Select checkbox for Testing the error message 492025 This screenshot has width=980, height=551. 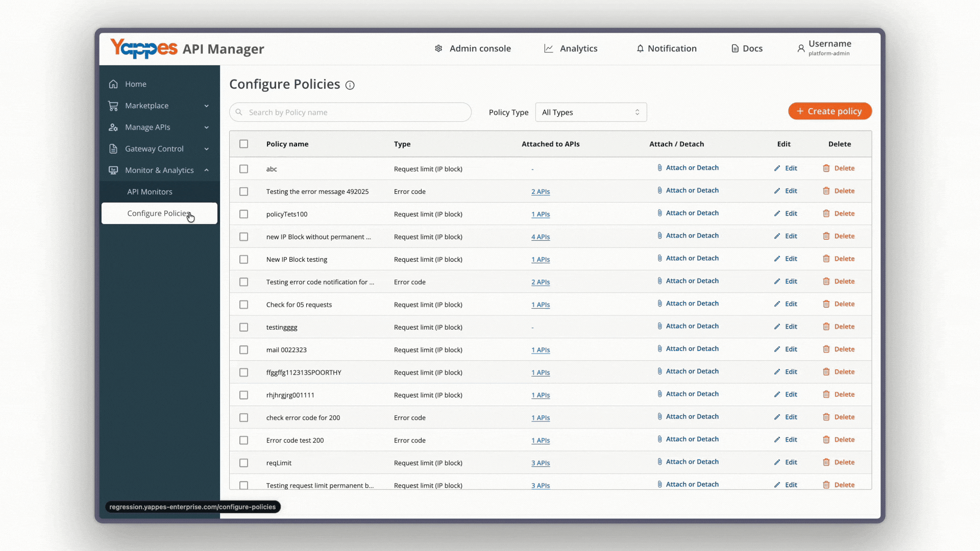(x=244, y=192)
